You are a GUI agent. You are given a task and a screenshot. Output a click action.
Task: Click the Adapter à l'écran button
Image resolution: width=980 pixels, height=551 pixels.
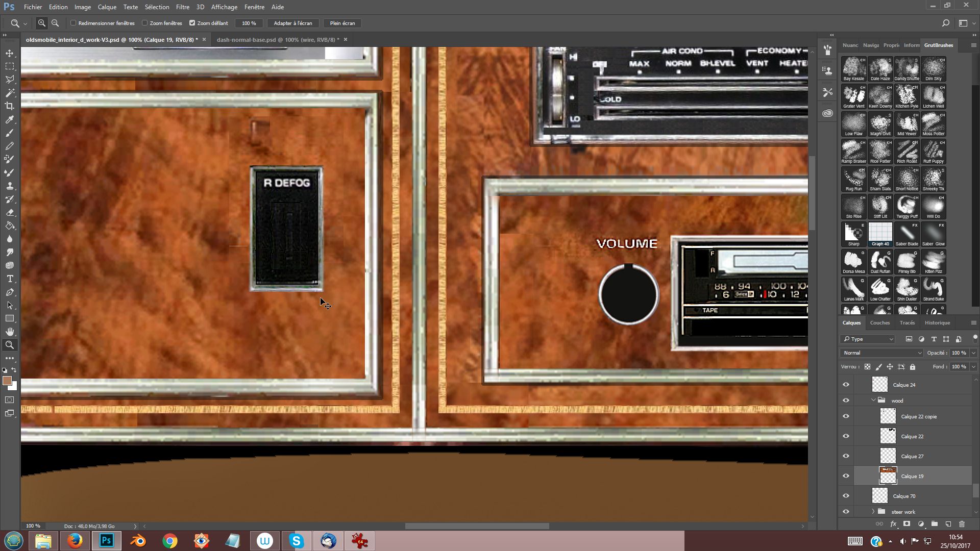tap(292, 23)
